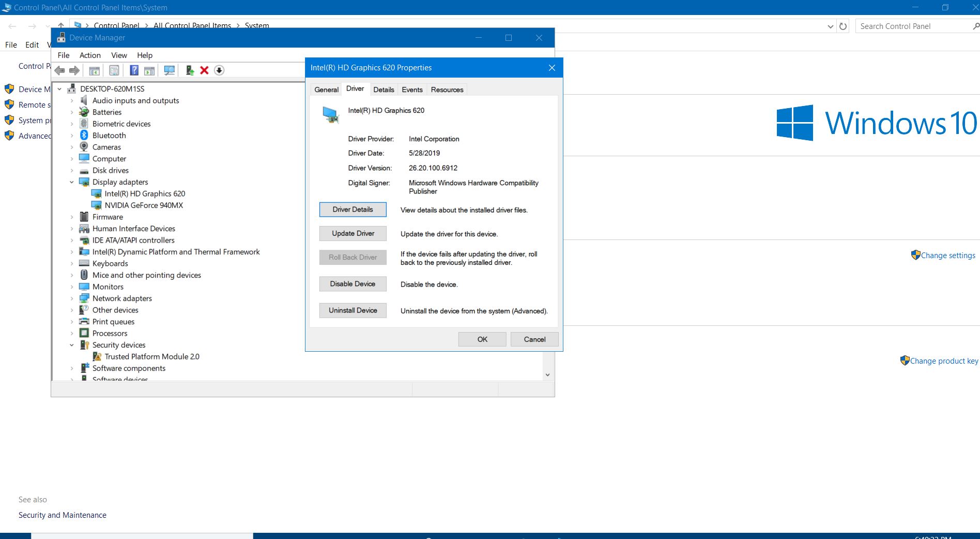This screenshot has height=539, width=980.
Task: Click the Properties toolbar icon in Device Manager
Action: 114,70
